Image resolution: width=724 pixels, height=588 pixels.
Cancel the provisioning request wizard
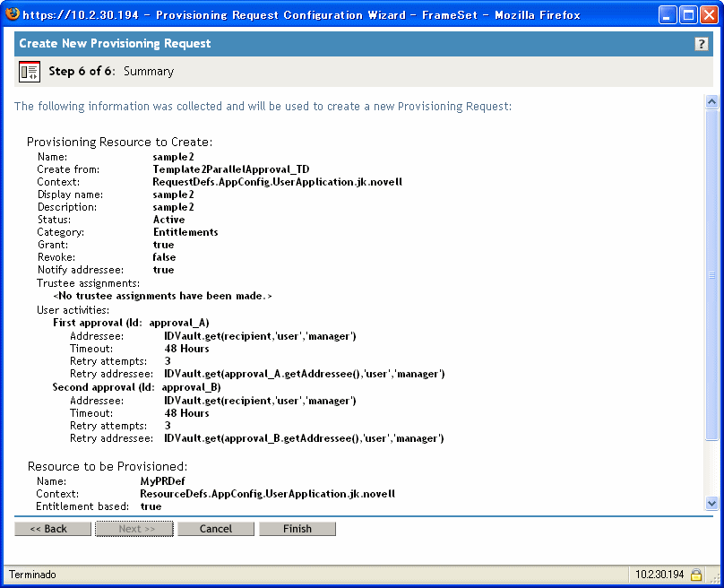click(x=216, y=529)
